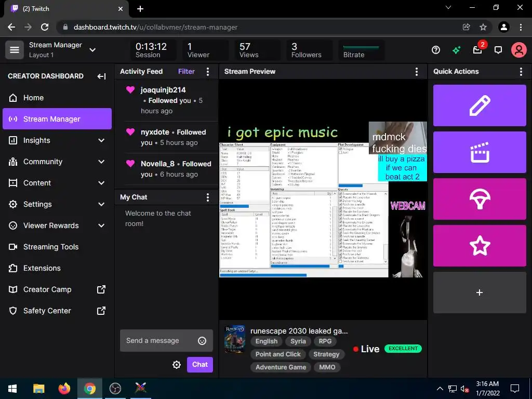Click the Syria stream tag
Viewport: 532px width, 399px height.
click(298, 342)
